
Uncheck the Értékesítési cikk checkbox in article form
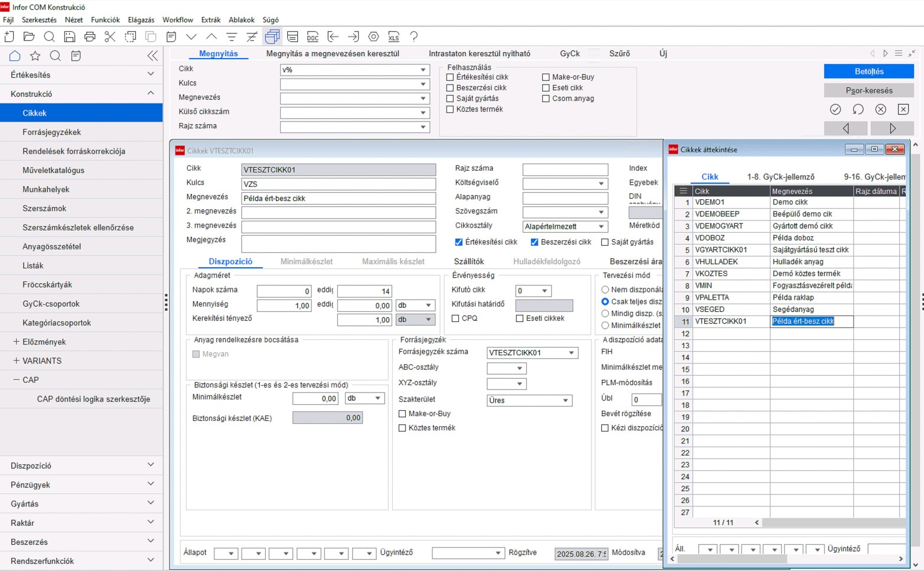459,242
